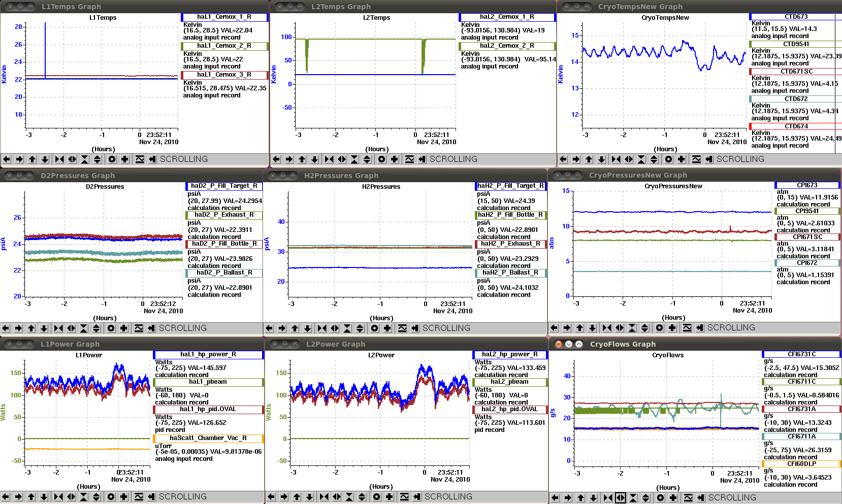Zoom out on X axis in D2Pressures Graph
The image size is (842, 504).
71,328
